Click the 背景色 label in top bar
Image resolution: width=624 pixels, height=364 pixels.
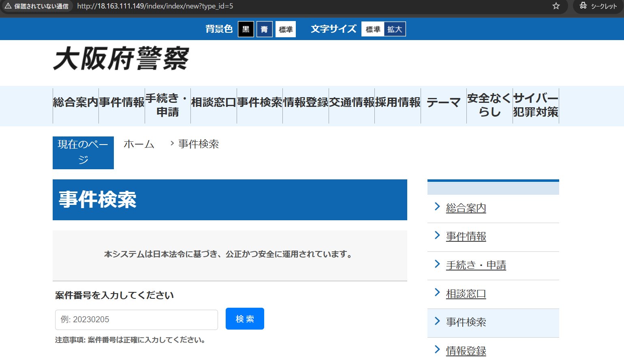click(x=219, y=29)
